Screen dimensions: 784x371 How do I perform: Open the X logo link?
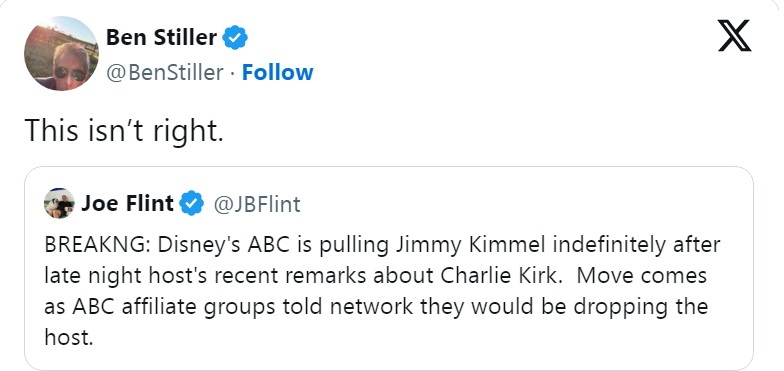coord(734,36)
